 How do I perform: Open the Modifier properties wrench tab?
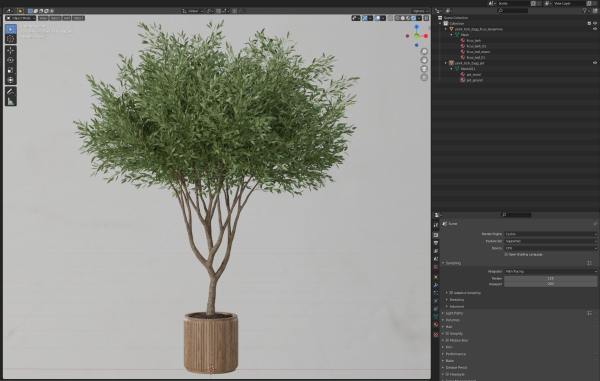pyautogui.click(x=436, y=285)
